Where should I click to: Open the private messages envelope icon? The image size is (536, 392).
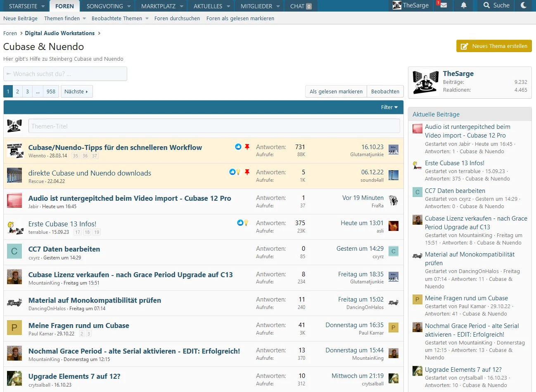444,5
